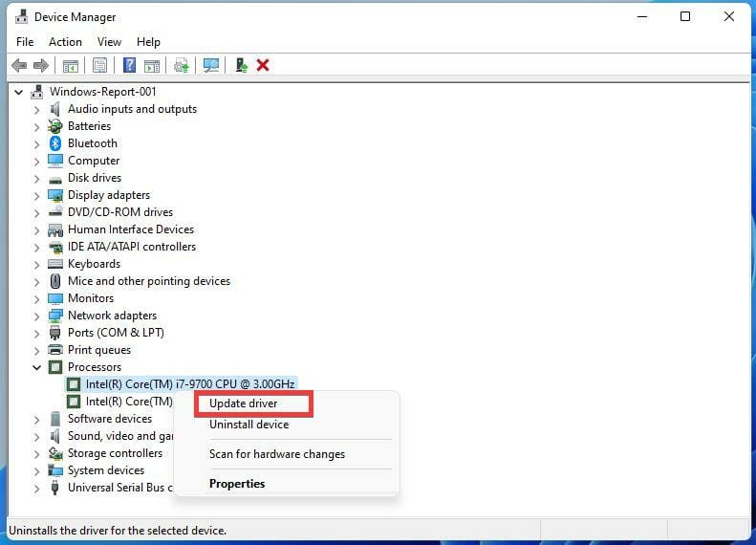756x545 pixels.
Task: Select the Print queues label
Action: 99,350
